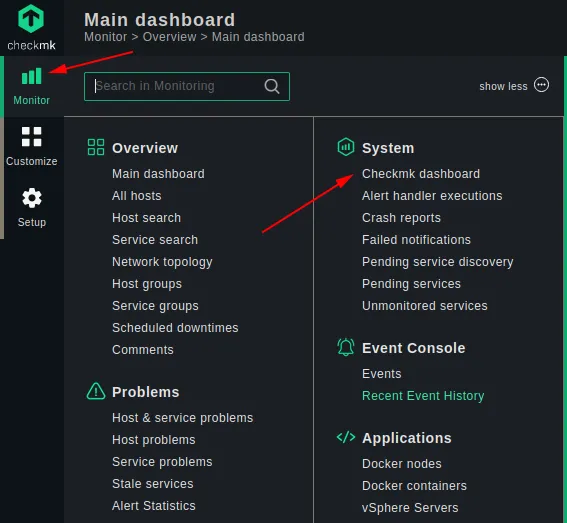Click the Overview section grid icon
567x523 pixels.
click(96, 147)
